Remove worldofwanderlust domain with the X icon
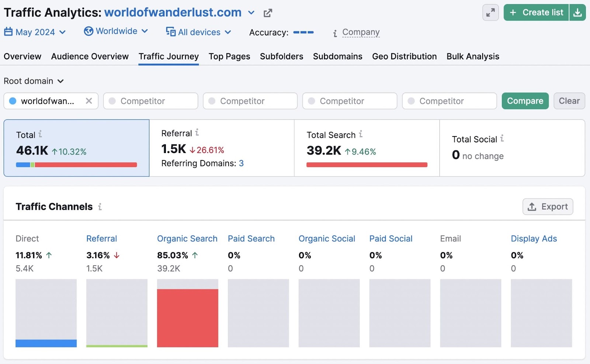 coord(89,101)
